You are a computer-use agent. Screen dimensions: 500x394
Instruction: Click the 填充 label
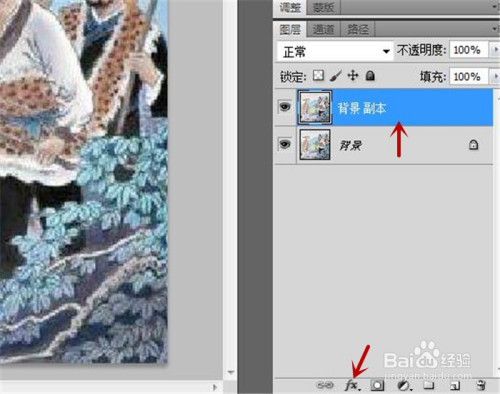pyautogui.click(x=433, y=77)
